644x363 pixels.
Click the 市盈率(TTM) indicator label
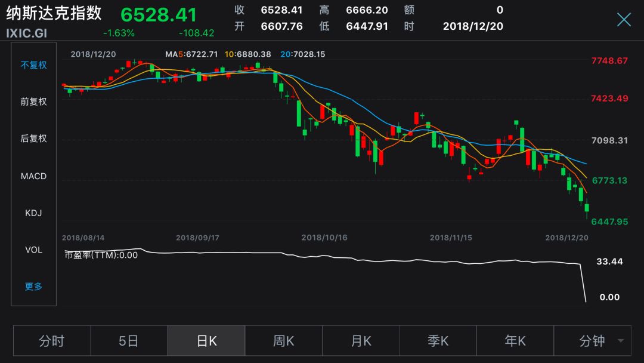click(101, 255)
